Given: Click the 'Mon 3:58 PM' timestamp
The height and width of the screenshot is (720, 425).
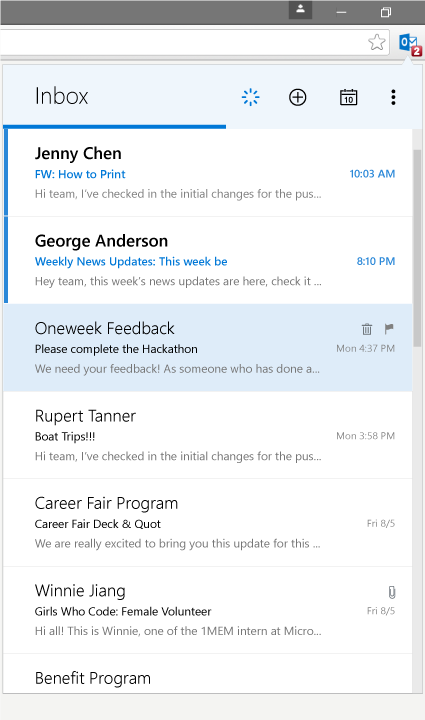Looking at the screenshot, I should (365, 436).
